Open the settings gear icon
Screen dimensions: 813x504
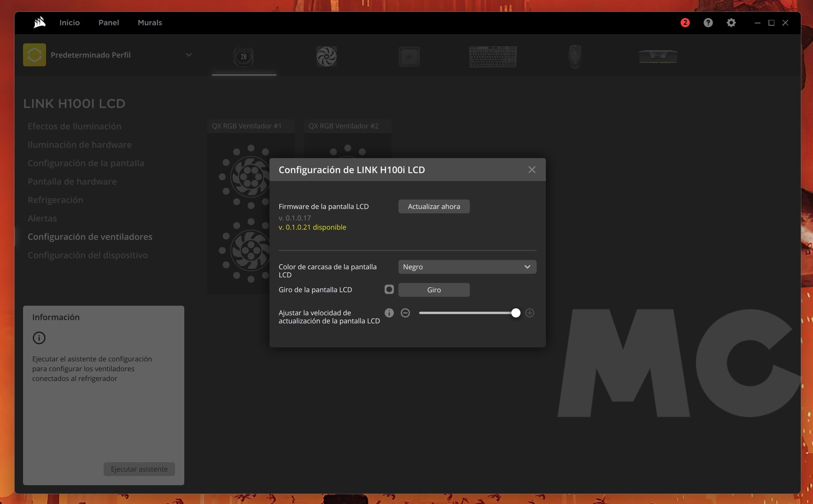(x=731, y=23)
